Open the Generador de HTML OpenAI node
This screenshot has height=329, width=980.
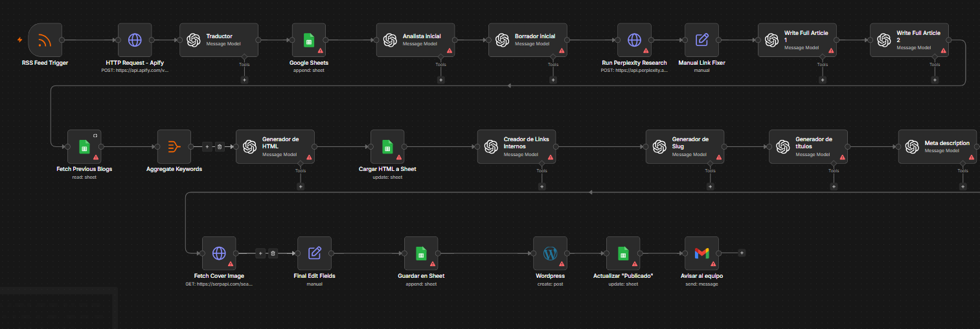[x=275, y=146]
